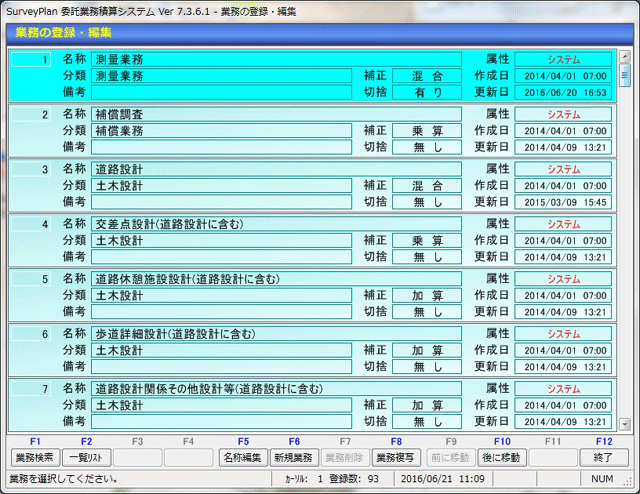Click 有り truncation value in row 1
The image size is (640, 494).
(427, 92)
